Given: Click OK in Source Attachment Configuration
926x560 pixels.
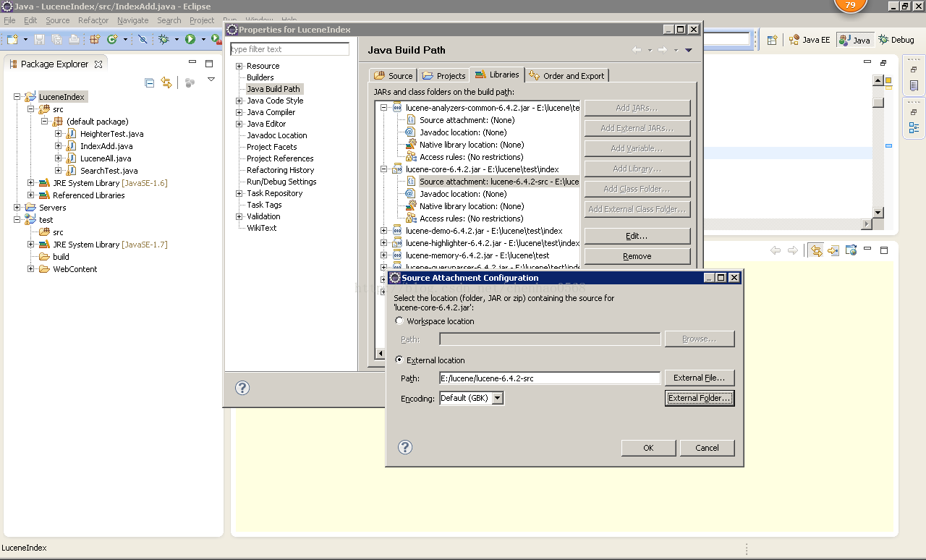Looking at the screenshot, I should coord(648,448).
